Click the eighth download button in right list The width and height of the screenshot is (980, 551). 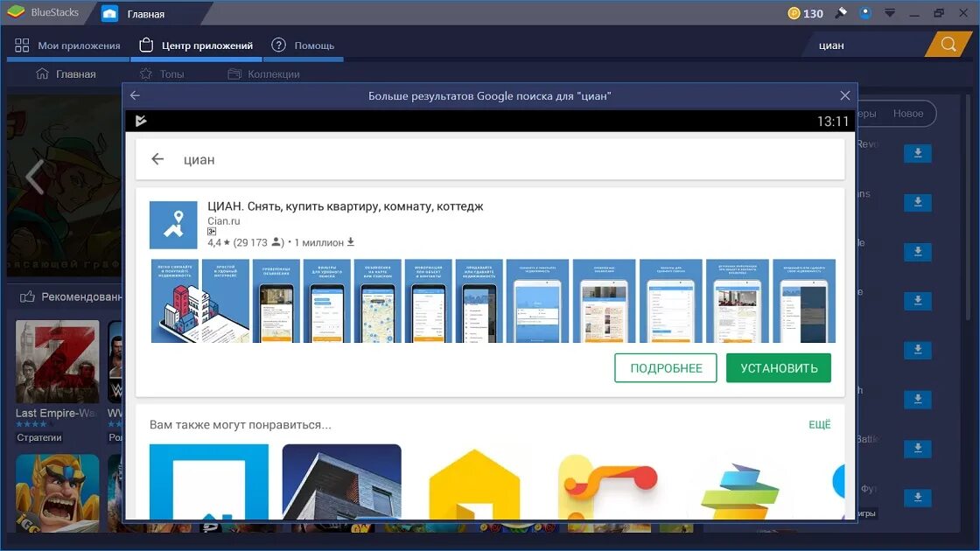pos(918,498)
